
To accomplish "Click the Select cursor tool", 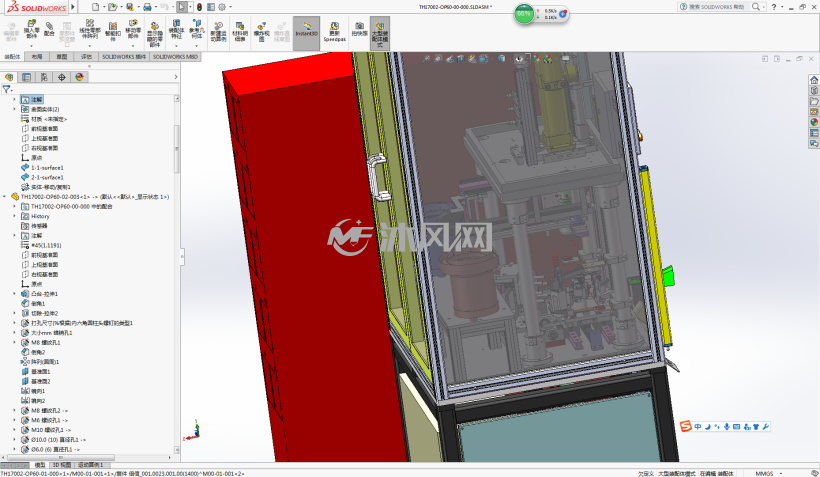I will click(x=181, y=7).
